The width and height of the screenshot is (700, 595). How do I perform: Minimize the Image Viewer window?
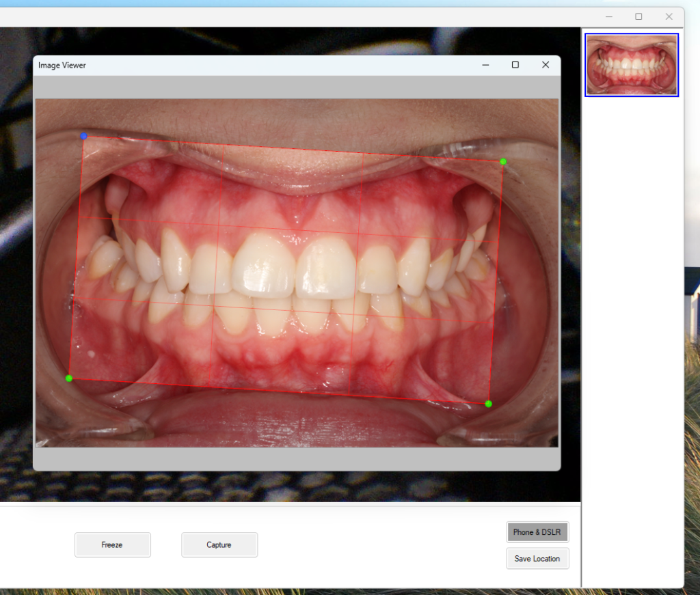(x=485, y=65)
